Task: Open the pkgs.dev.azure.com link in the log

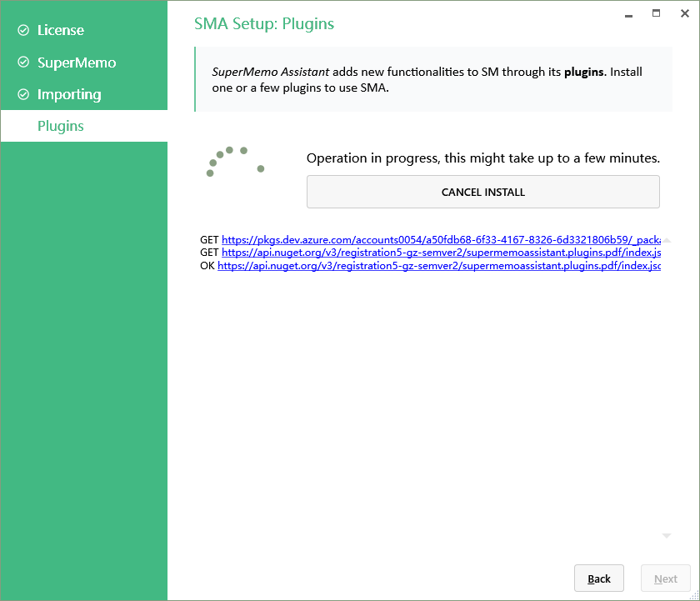Action: click(x=441, y=240)
